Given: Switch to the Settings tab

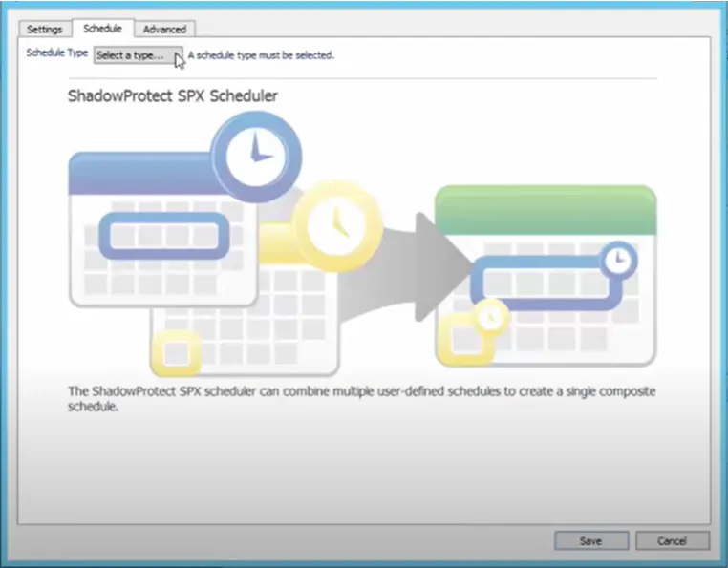Looking at the screenshot, I should coord(45,30).
